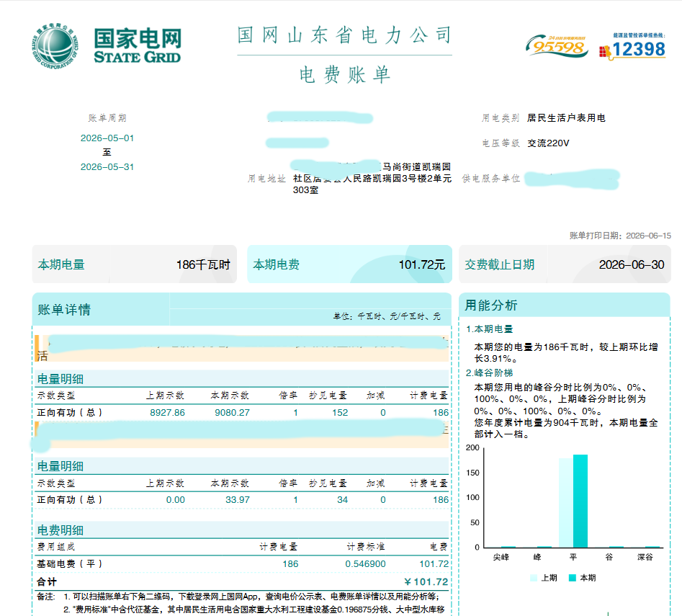Click the 上期 legend color square

(533, 578)
